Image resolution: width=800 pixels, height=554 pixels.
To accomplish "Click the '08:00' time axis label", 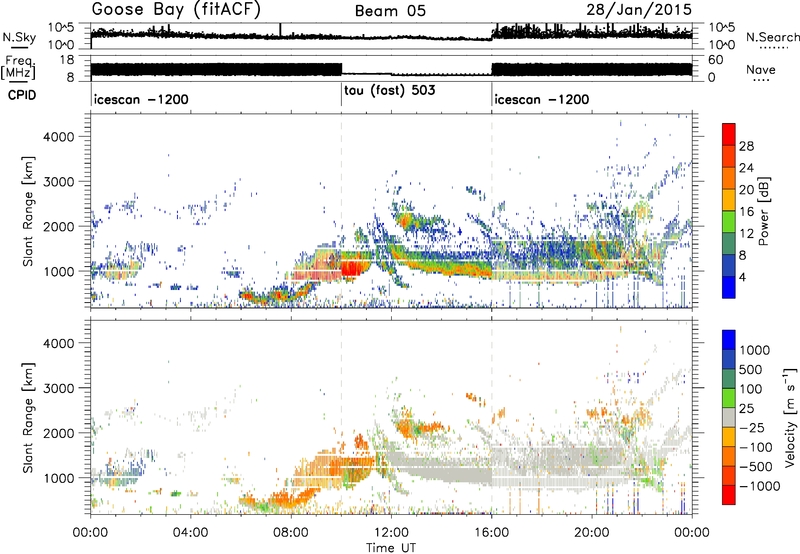I will click(291, 533).
